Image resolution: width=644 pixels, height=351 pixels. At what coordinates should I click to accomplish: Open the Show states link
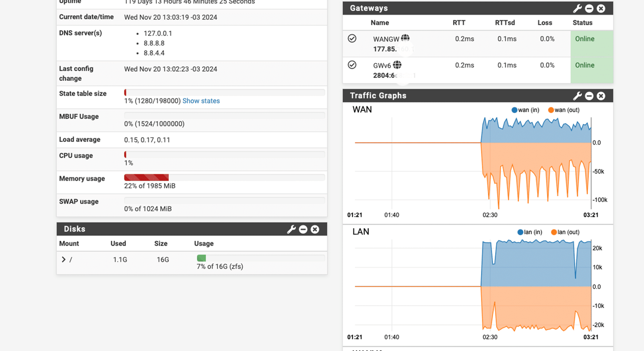(201, 101)
